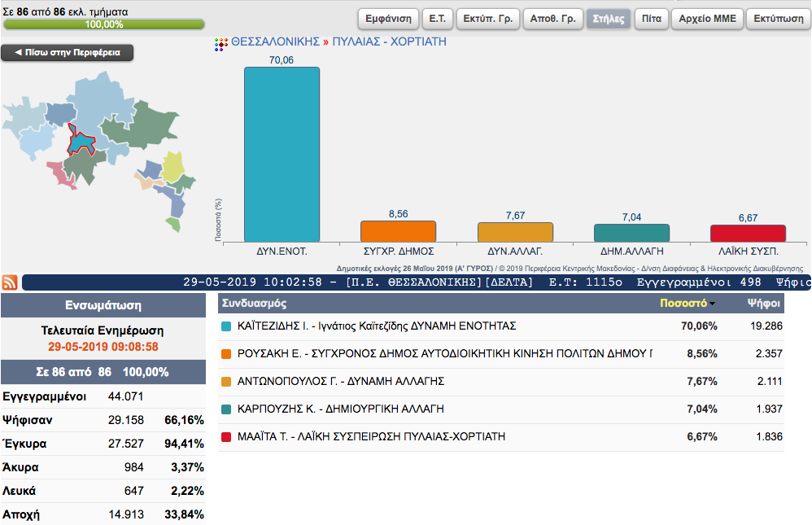Click the 19.286 votes value
The width and height of the screenshot is (812, 525).
[766, 326]
